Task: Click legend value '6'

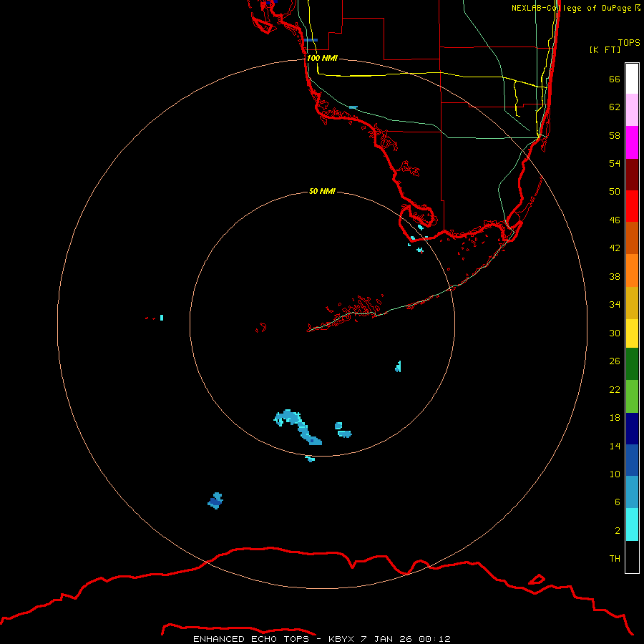Action: pyautogui.click(x=618, y=502)
